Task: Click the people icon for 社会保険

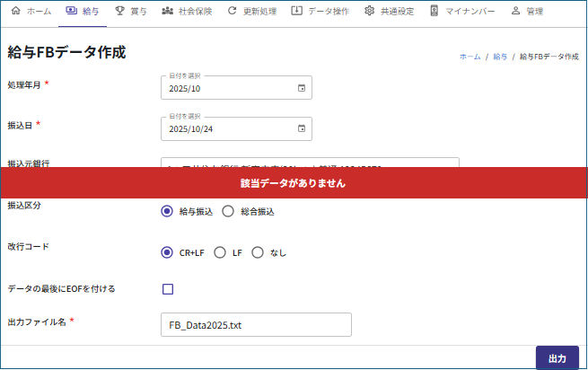Action: (168, 12)
